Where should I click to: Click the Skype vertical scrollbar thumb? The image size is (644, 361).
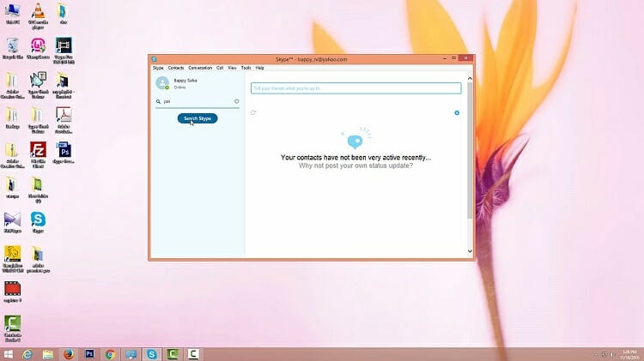tap(470, 151)
